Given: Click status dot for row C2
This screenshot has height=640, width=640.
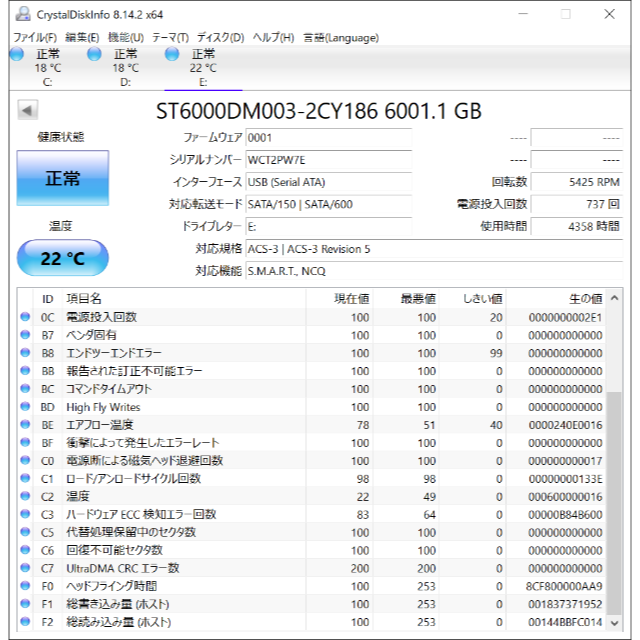Looking at the screenshot, I should coord(25,496).
